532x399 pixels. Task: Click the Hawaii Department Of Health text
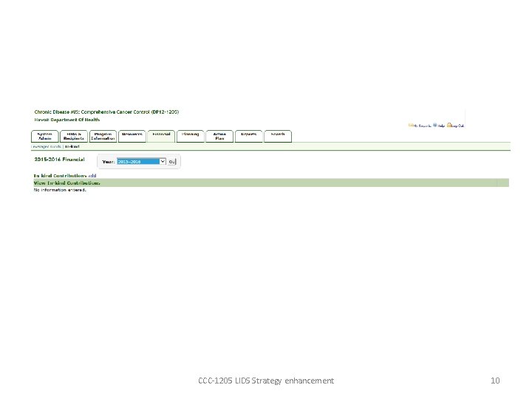(x=66, y=120)
